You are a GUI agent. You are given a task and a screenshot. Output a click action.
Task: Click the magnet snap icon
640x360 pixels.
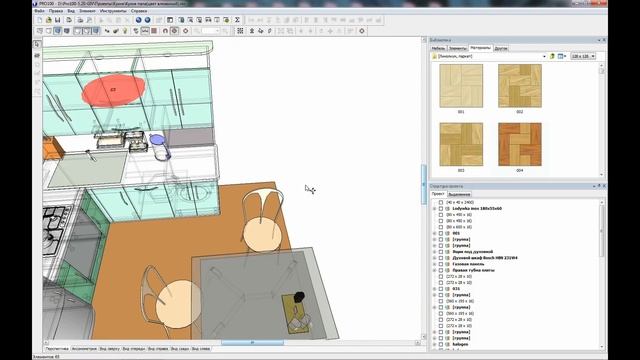(165, 31)
